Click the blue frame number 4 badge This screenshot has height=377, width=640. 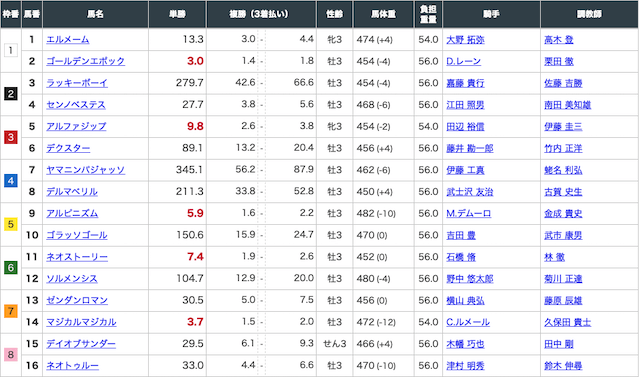click(11, 181)
